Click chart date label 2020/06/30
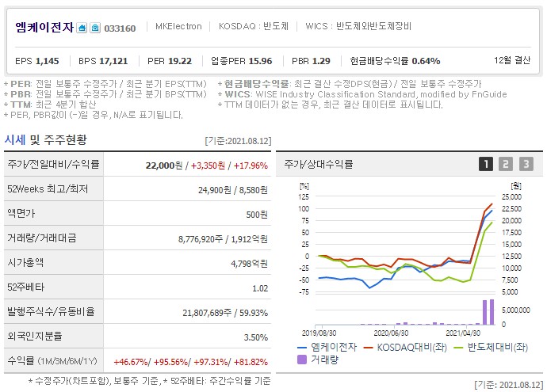547x392 pixels. click(x=391, y=333)
